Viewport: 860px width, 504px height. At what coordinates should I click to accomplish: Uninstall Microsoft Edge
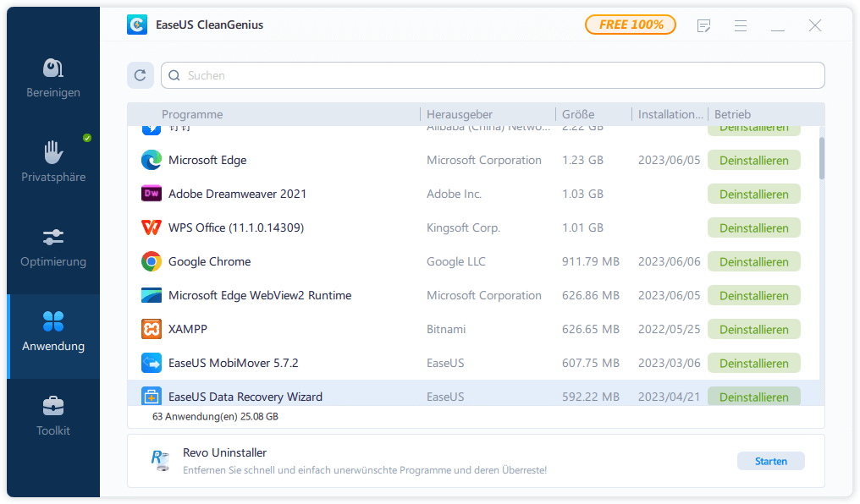tap(753, 161)
